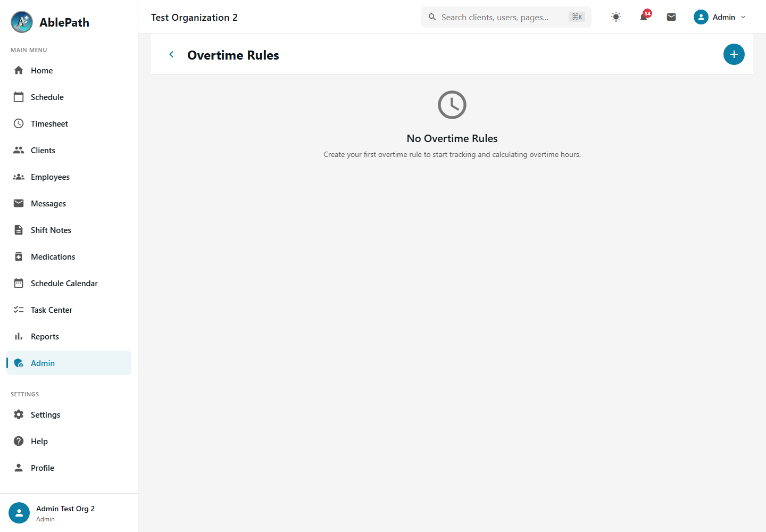Click the Timesheet clock icon
766x532 pixels.
(19, 123)
